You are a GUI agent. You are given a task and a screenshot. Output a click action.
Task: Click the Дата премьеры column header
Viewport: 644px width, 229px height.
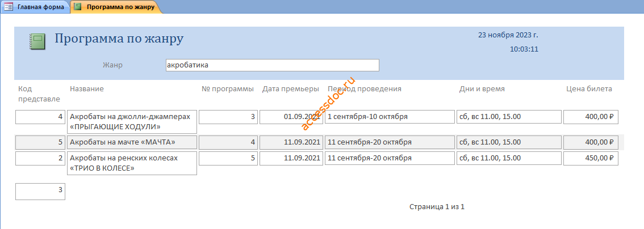pos(290,89)
